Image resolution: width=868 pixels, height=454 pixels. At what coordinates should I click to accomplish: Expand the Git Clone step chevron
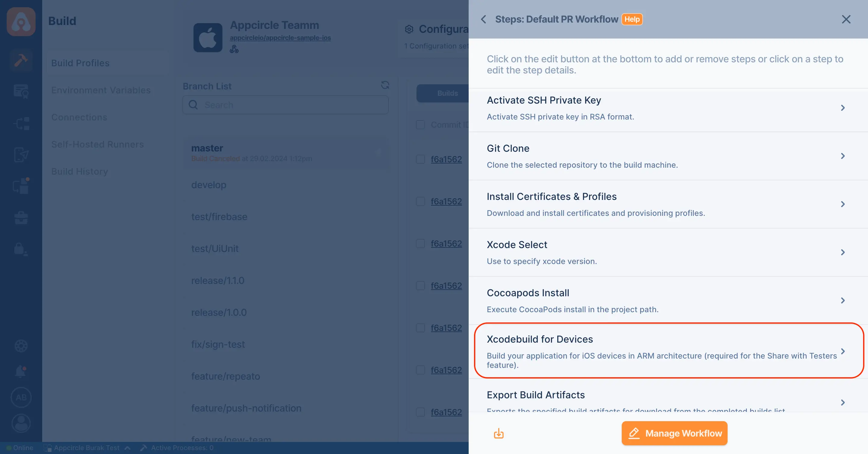point(843,156)
